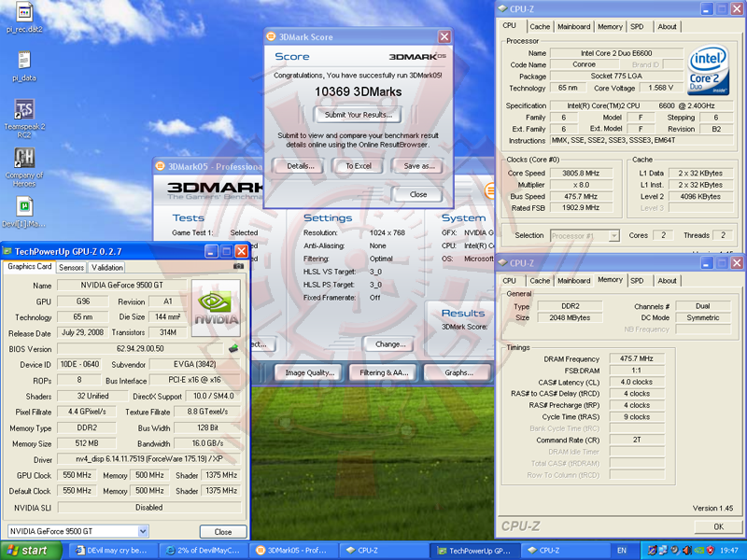The width and height of the screenshot is (747, 560).
Task: Switch to 3DMark05 - Prof... taskbar item
Action: (292, 551)
